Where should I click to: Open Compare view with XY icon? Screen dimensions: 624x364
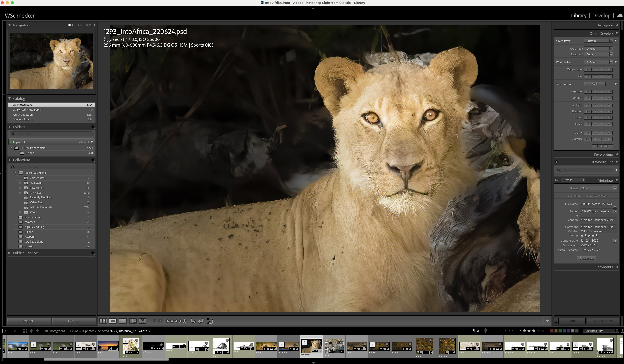coord(123,321)
